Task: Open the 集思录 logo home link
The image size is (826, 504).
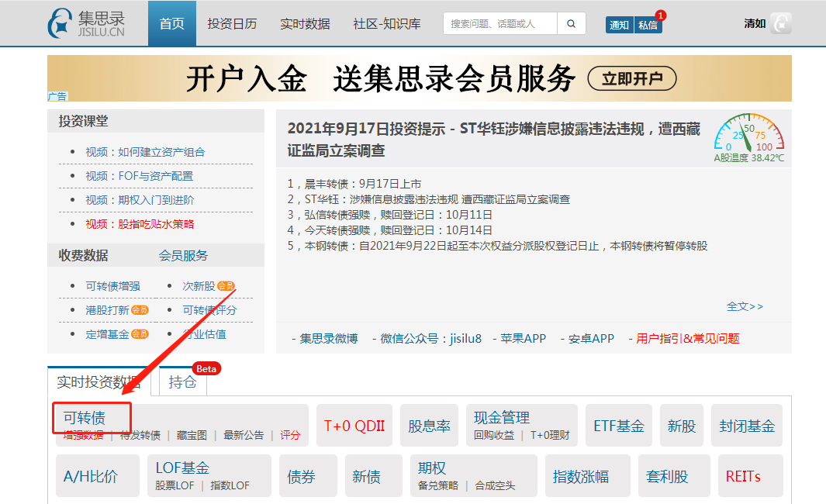Action: [87, 23]
